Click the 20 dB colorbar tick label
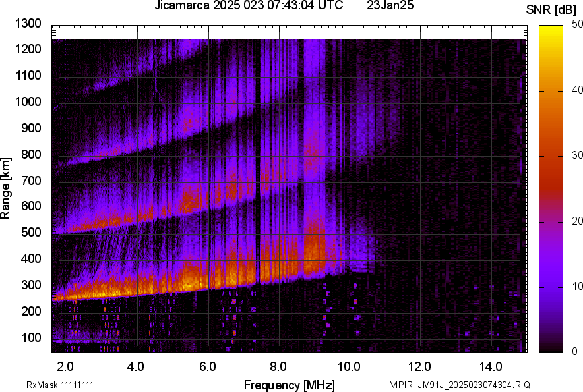Viewport: 583px width, 392px height. click(578, 221)
